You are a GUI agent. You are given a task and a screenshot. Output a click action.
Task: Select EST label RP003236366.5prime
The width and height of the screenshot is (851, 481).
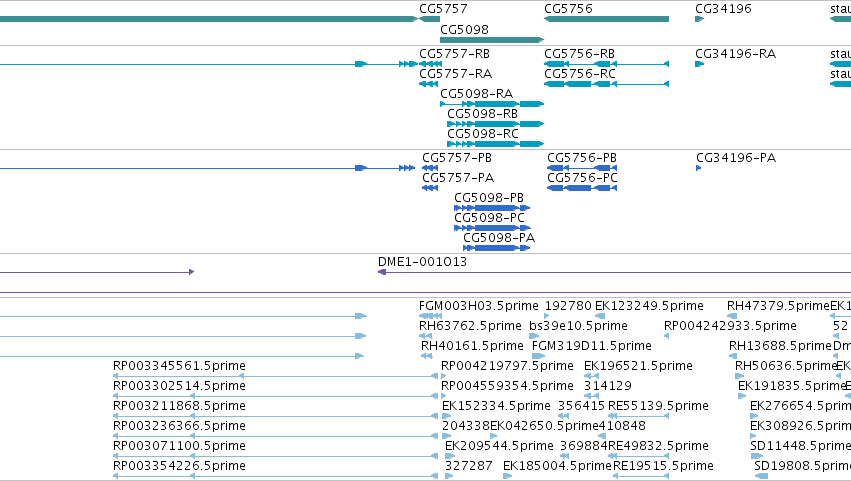point(179,427)
